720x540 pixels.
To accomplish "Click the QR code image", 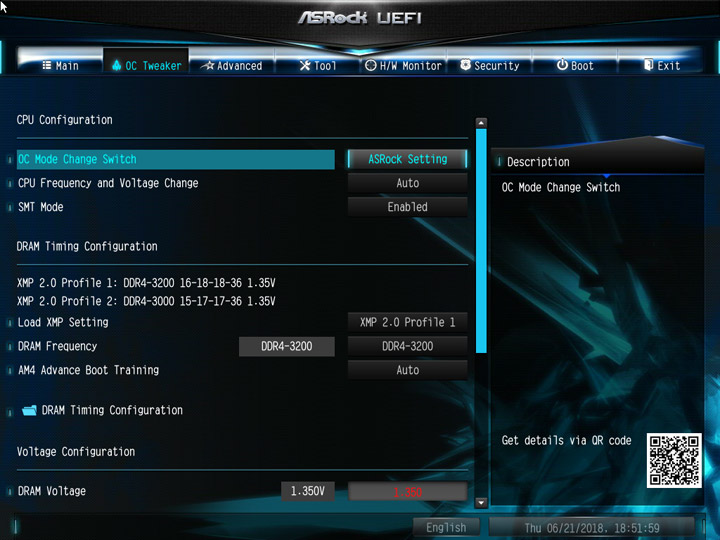I will tap(674, 460).
